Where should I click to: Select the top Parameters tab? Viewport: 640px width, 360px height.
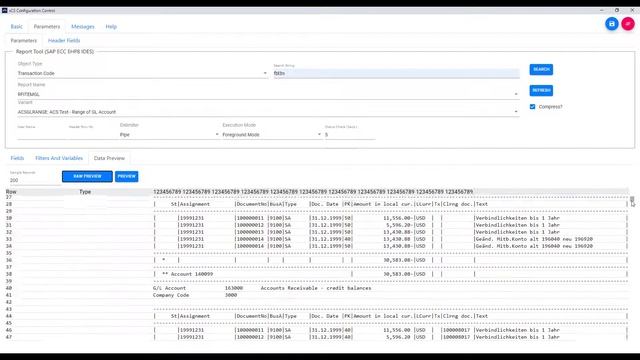(x=47, y=27)
